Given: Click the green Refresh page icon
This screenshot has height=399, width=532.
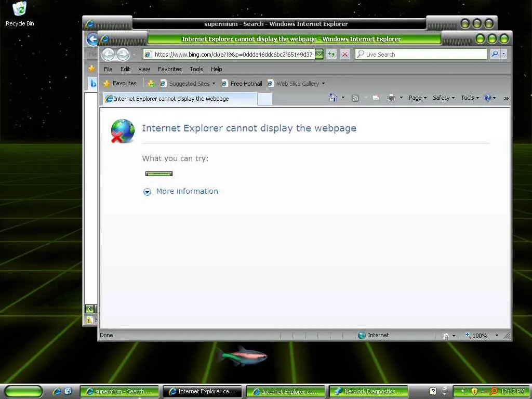Looking at the screenshot, I should (x=331, y=54).
